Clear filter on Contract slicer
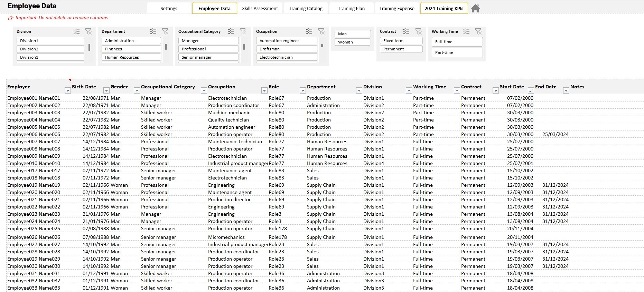644x292 pixels. pyautogui.click(x=419, y=31)
